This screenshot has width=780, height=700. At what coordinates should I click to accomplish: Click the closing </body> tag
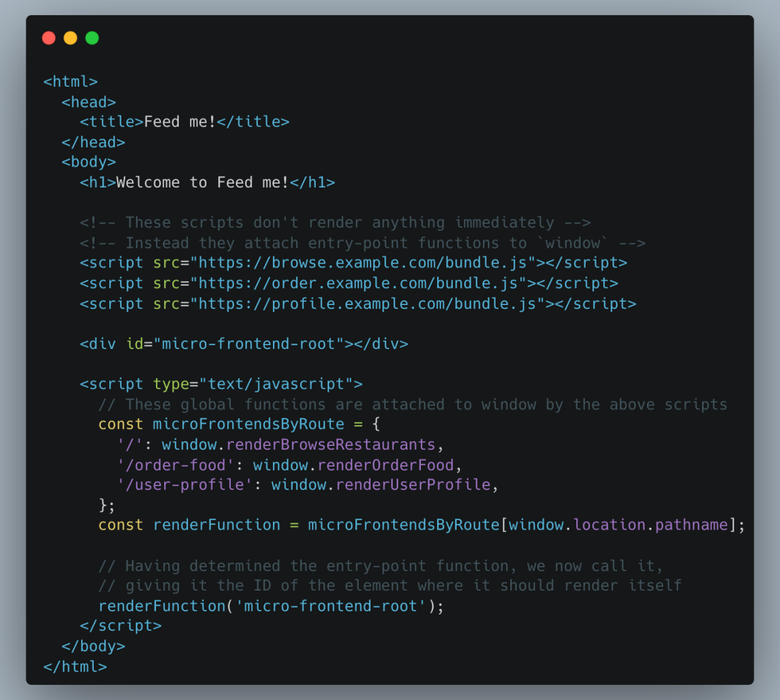[93, 647]
